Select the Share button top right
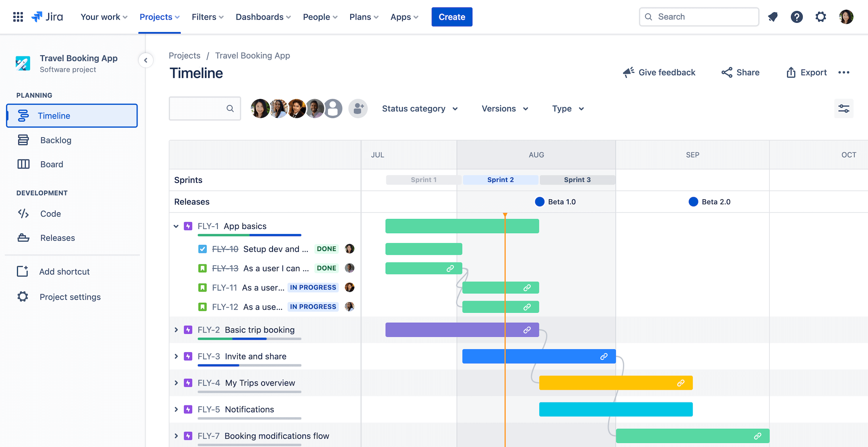The image size is (868, 447). pos(740,72)
